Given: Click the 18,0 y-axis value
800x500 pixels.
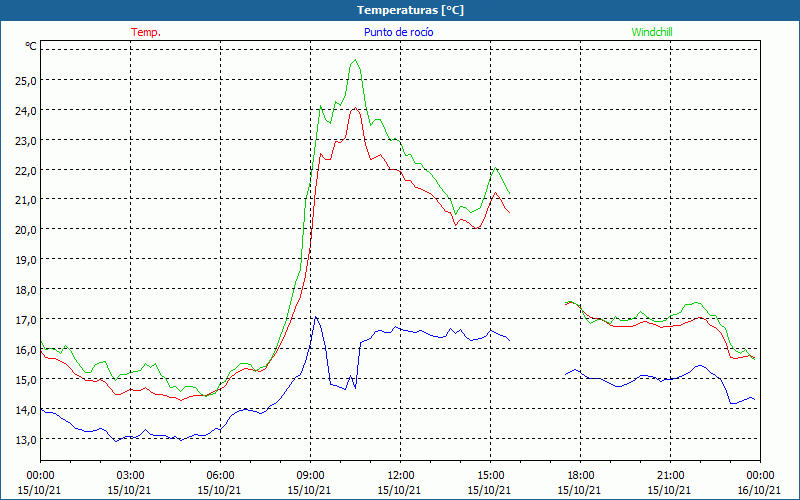Looking at the screenshot, I should click(26, 290).
